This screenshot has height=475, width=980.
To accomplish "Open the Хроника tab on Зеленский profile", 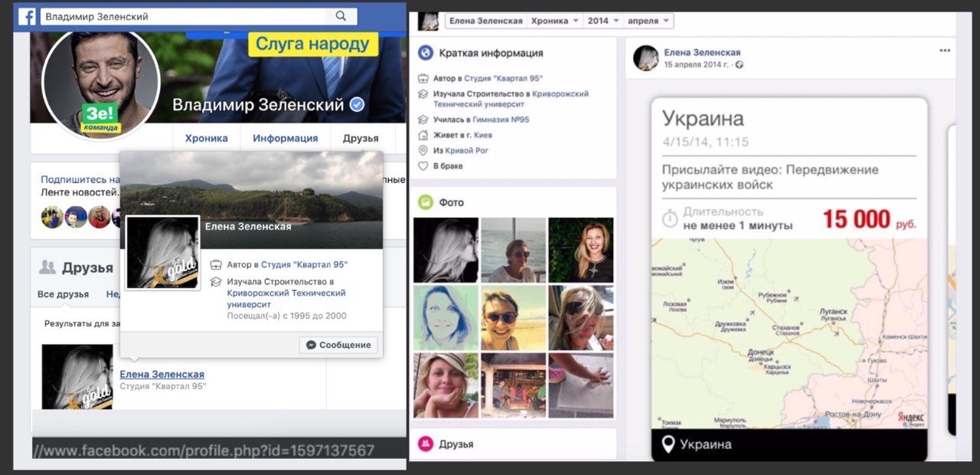I will point(206,138).
